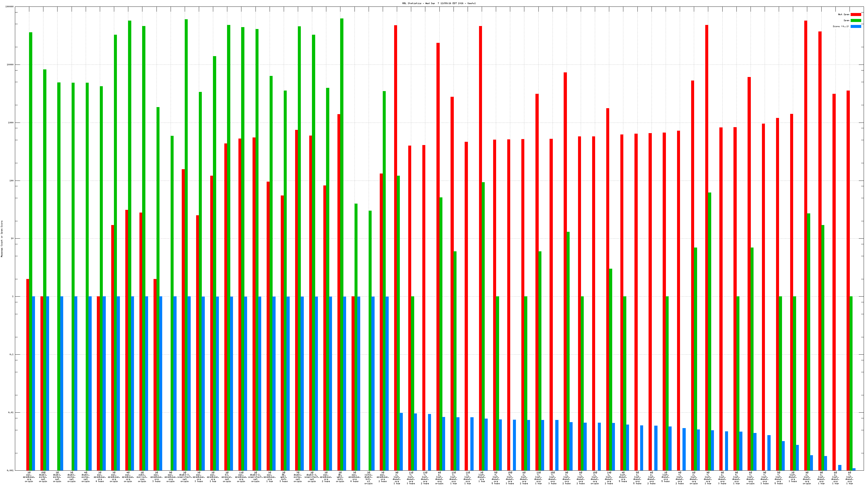
Task: Click the RBL Statistics chart title
Action: [439, 3]
